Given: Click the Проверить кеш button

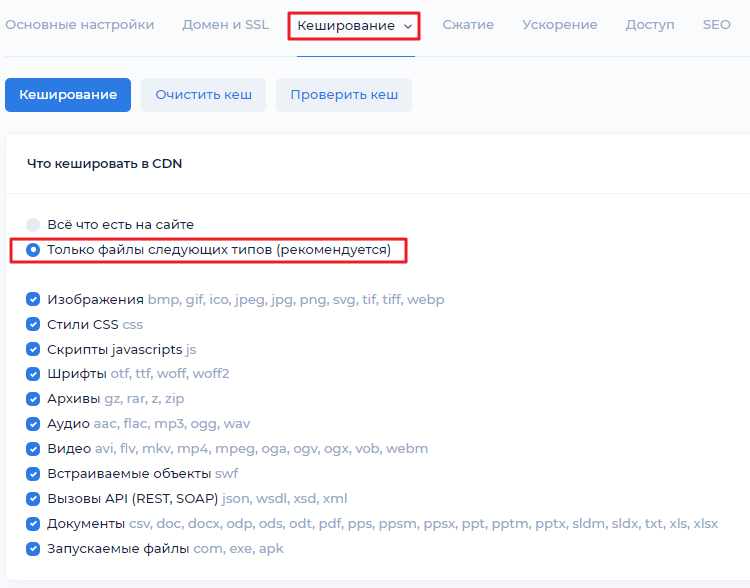Looking at the screenshot, I should (344, 95).
